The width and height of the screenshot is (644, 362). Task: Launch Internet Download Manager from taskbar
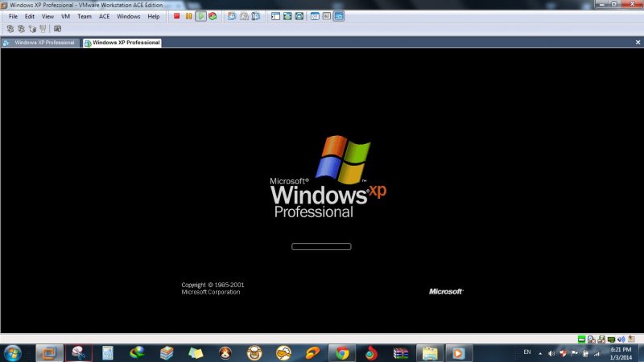point(137,353)
